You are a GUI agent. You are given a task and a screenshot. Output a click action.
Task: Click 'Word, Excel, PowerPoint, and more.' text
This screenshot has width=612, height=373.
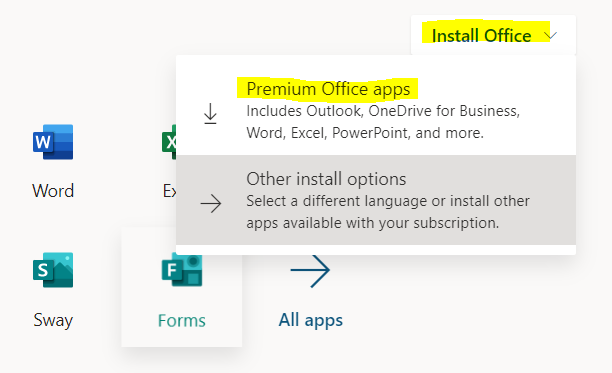coord(365,133)
